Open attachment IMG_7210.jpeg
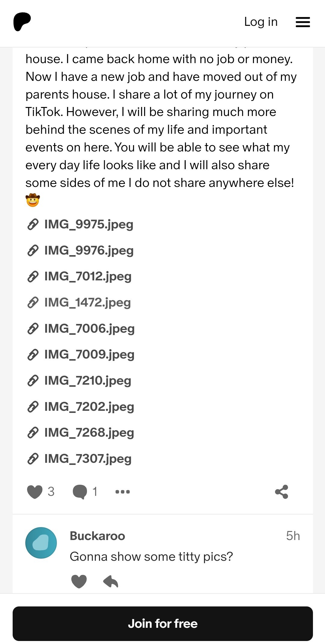Screen dimensions: 325x644 coord(88,380)
